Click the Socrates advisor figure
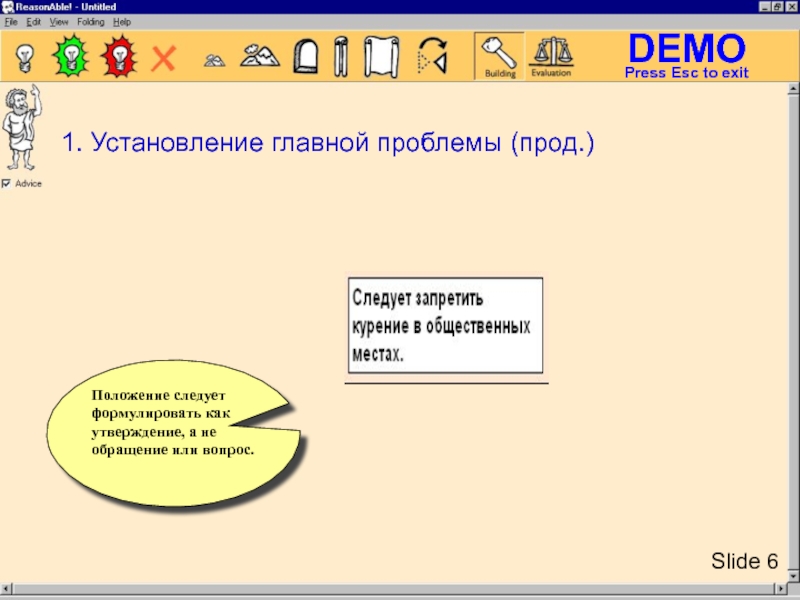The height and width of the screenshot is (600, 800). coord(21,128)
